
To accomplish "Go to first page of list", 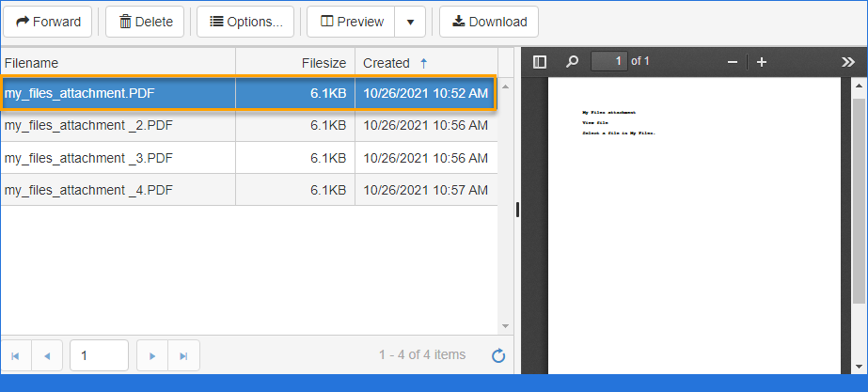I will point(15,355).
